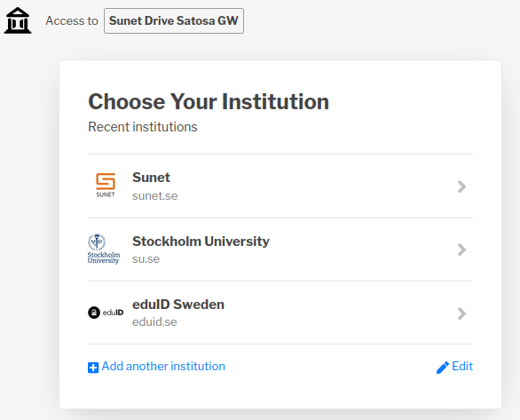Click the su.se domain text

click(146, 259)
